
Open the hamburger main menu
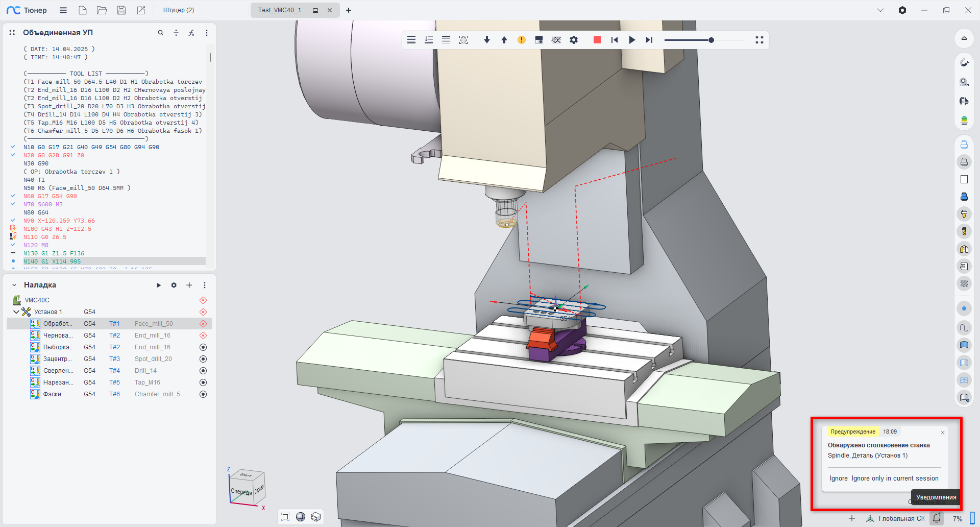point(63,10)
